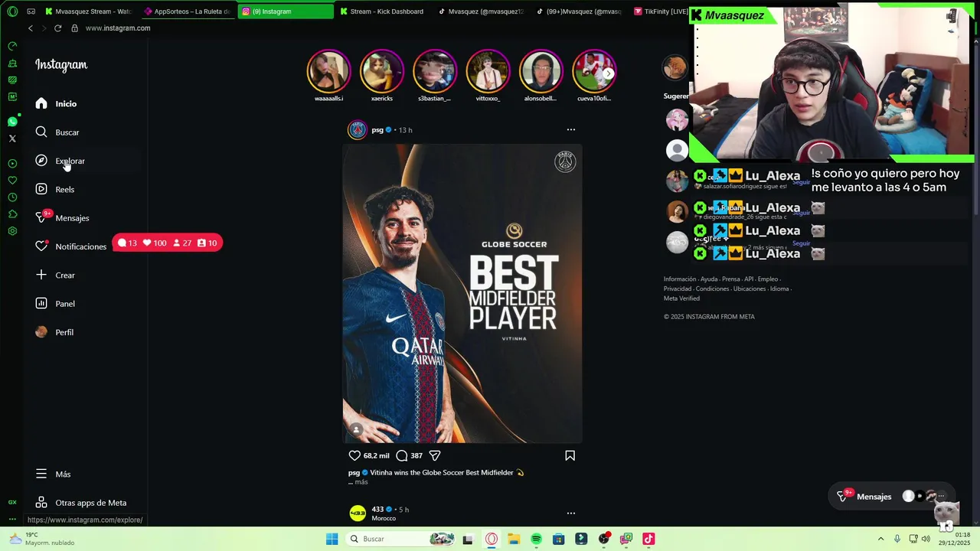View cueva10ofi story
This screenshot has width=980, height=551.
click(x=594, y=71)
